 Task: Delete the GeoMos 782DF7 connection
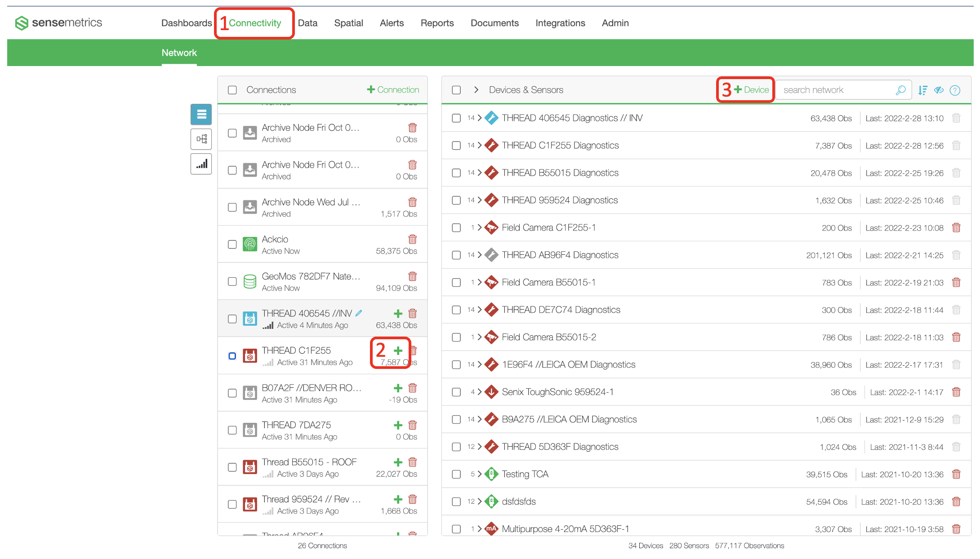[412, 276]
